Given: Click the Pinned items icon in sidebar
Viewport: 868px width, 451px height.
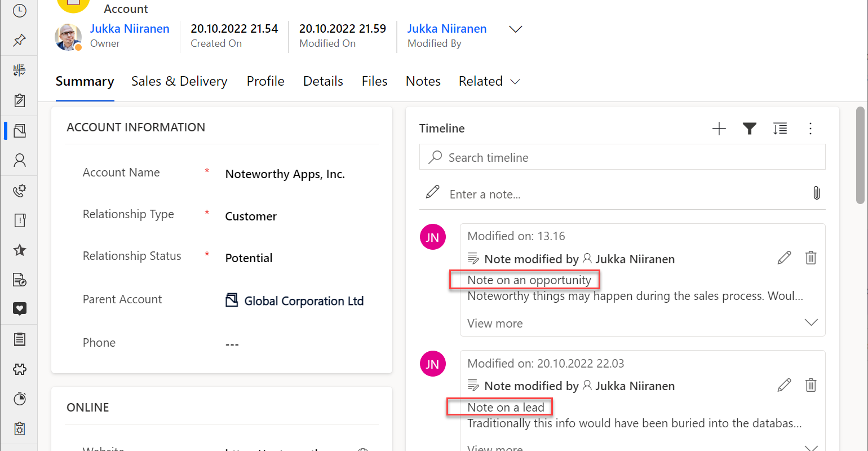Looking at the screenshot, I should point(19,40).
